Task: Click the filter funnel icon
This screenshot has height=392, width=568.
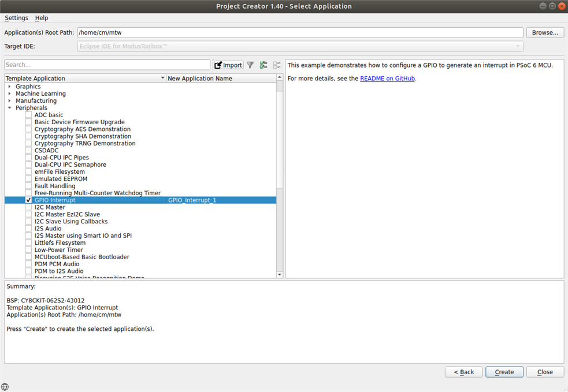Action: 250,65
